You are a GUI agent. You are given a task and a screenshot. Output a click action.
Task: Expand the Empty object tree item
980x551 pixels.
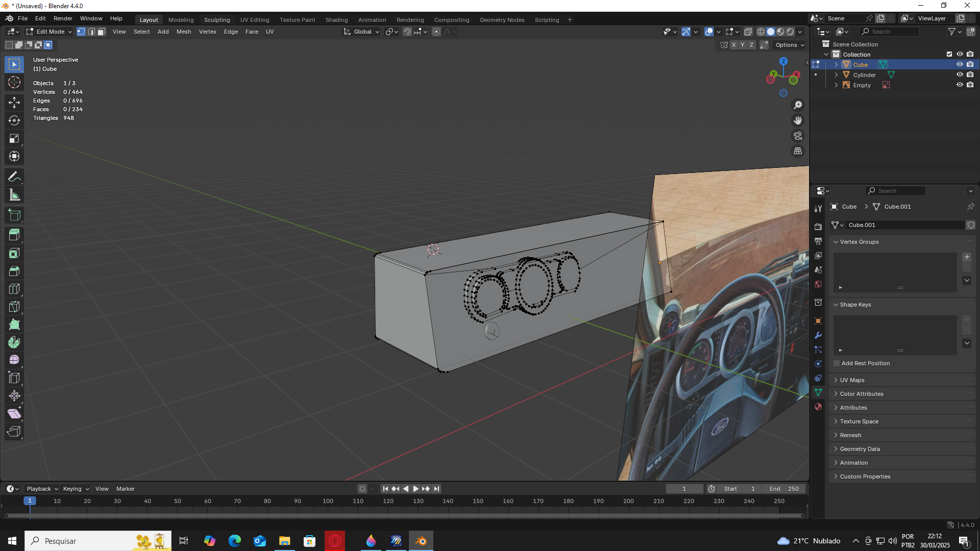point(836,85)
